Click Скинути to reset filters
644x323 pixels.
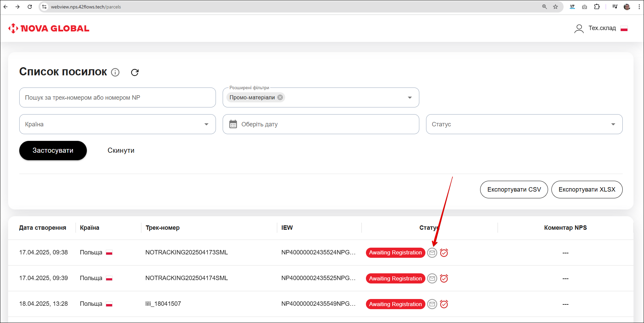121,151
